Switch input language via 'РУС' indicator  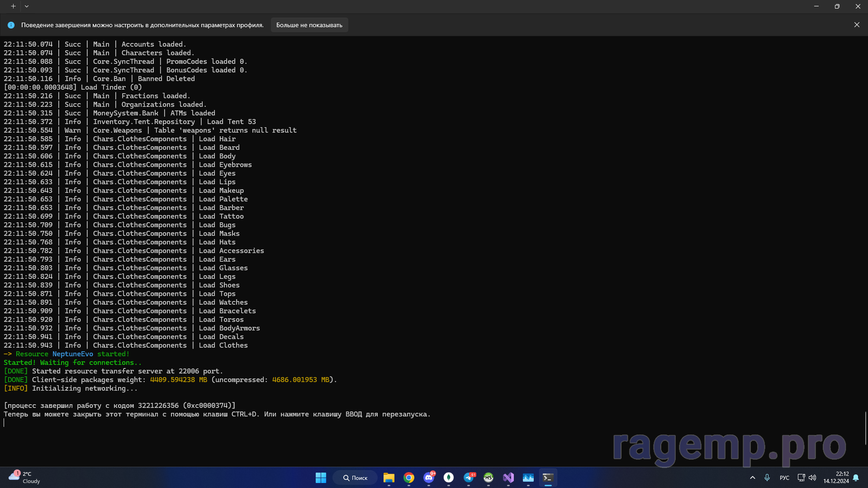coord(784,478)
